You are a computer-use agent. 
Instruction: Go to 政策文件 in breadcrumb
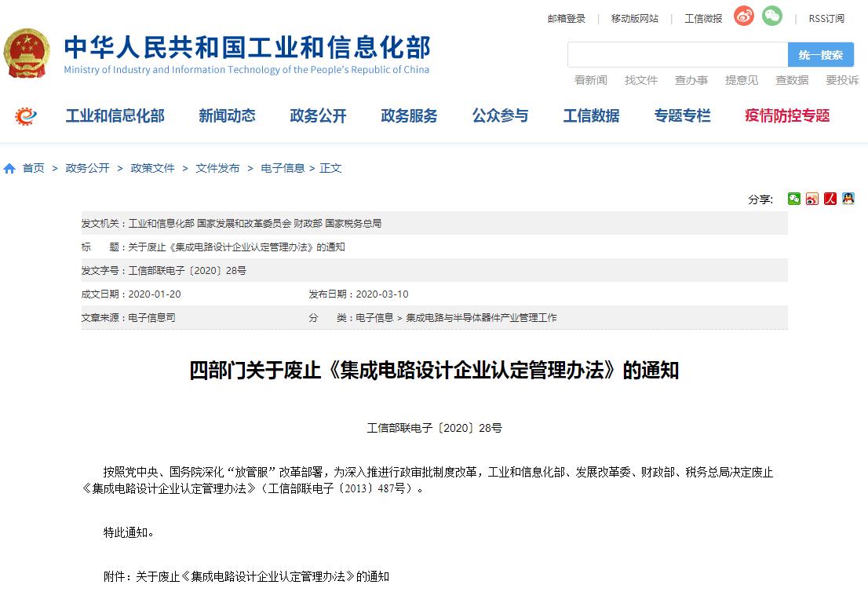click(x=153, y=168)
